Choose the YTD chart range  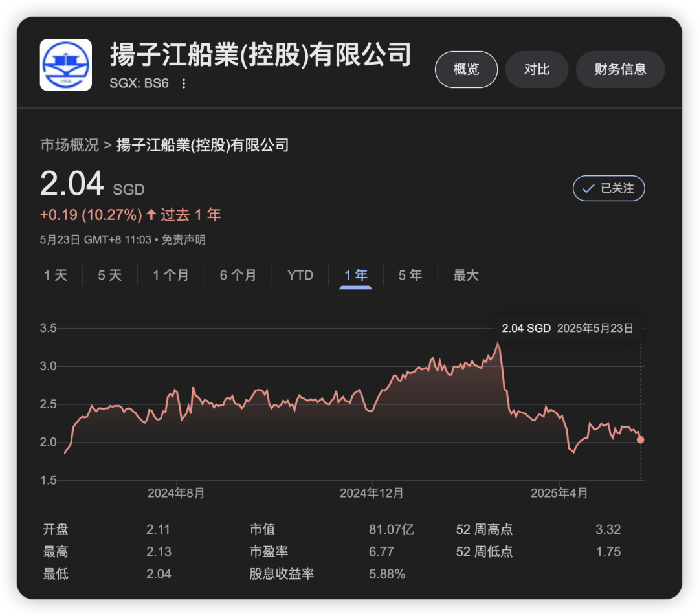300,275
